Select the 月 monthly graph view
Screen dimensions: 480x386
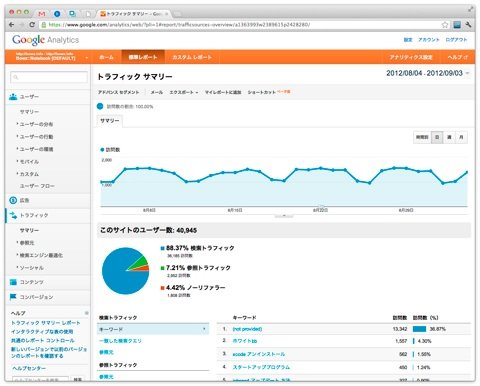pos(461,137)
